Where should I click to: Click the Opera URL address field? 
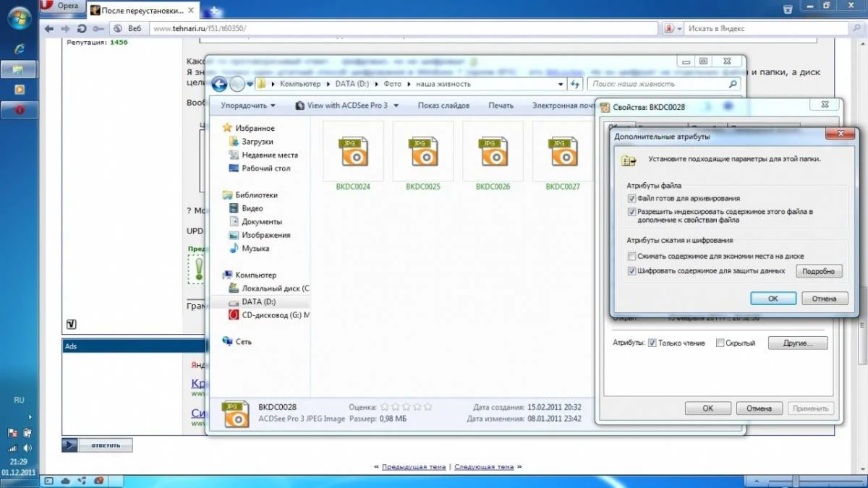404,28
